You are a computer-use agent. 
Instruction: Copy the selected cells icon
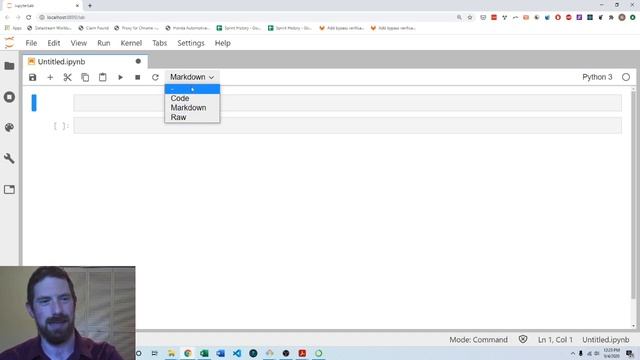pos(85,77)
